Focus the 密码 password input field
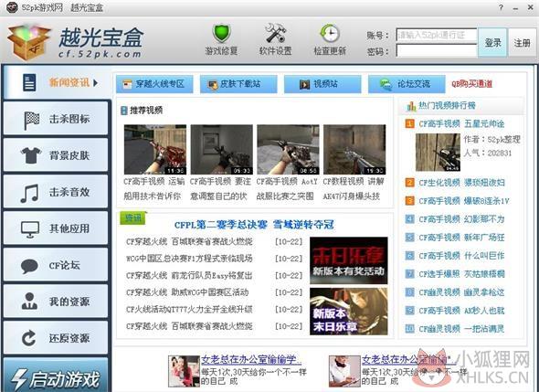Viewport: 539px width, 392px height. coord(436,51)
